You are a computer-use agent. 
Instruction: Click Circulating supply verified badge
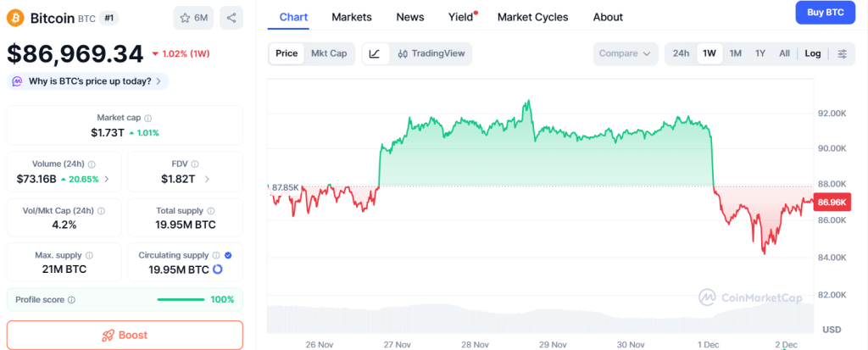click(x=228, y=255)
